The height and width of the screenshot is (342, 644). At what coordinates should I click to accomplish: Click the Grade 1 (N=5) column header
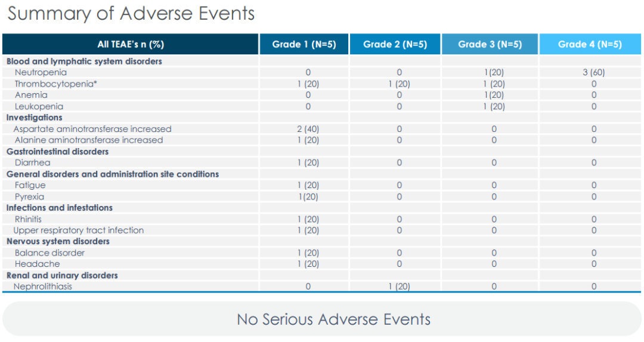point(304,44)
